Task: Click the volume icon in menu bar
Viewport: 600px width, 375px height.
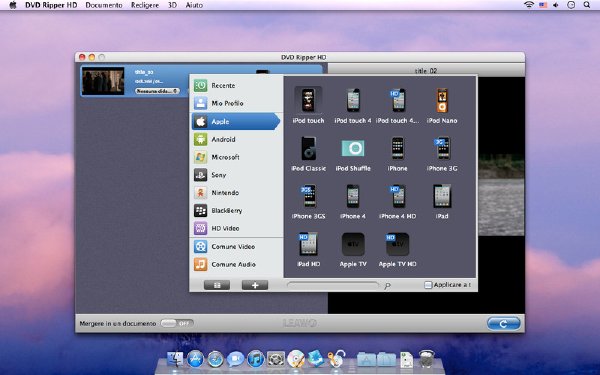Action: (556, 5)
